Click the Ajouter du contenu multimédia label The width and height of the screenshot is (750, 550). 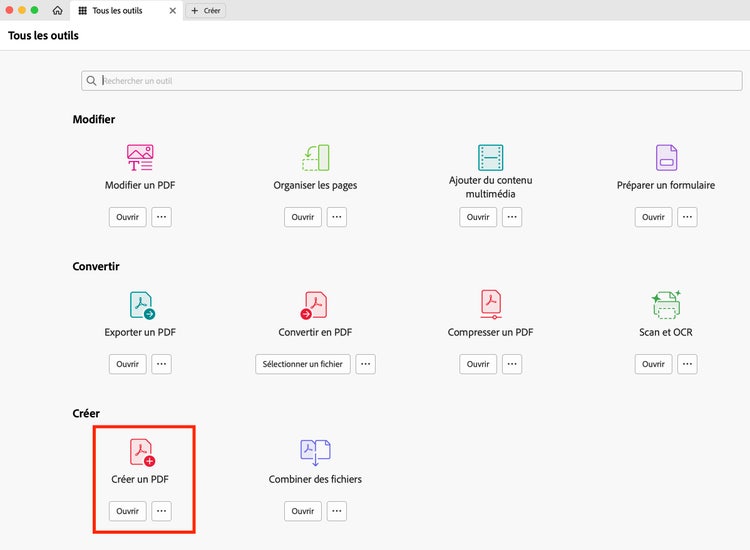(x=490, y=187)
